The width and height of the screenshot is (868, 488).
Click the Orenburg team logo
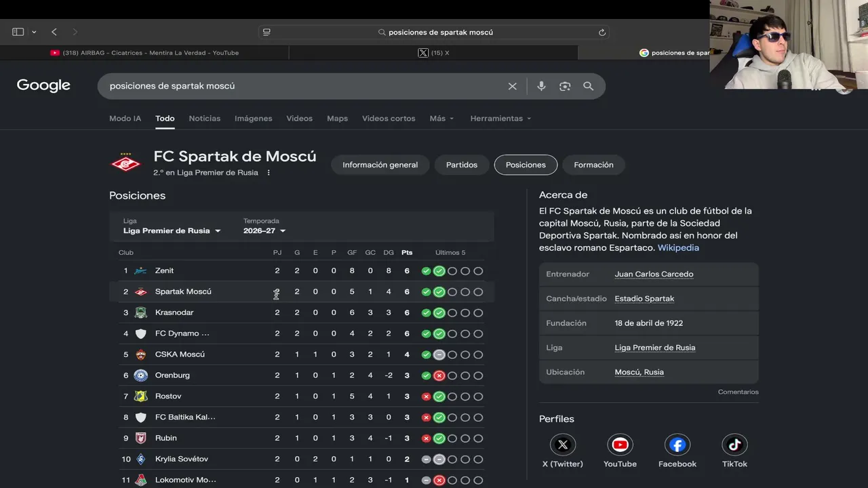pos(141,375)
